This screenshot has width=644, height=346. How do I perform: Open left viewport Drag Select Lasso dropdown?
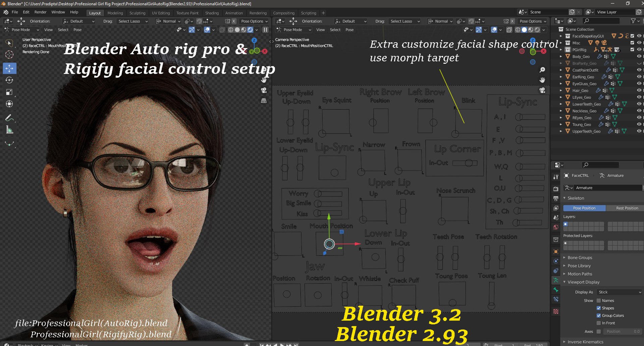[x=132, y=21]
